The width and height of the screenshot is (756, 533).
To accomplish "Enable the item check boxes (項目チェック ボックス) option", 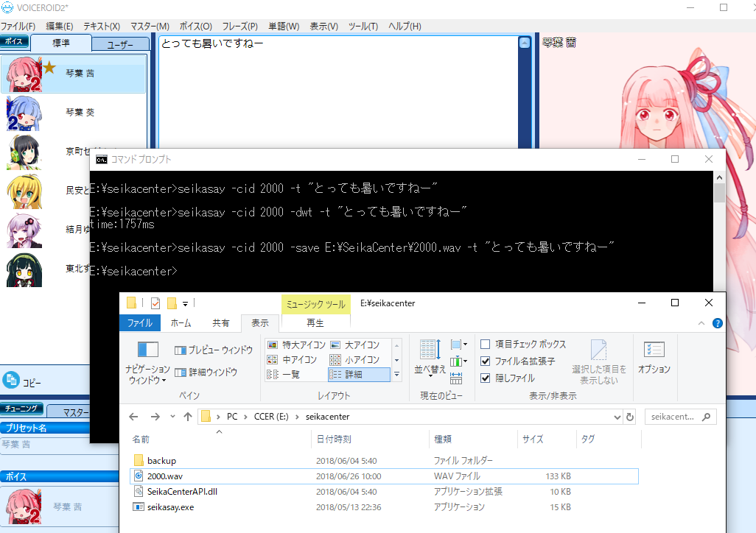I will click(486, 345).
